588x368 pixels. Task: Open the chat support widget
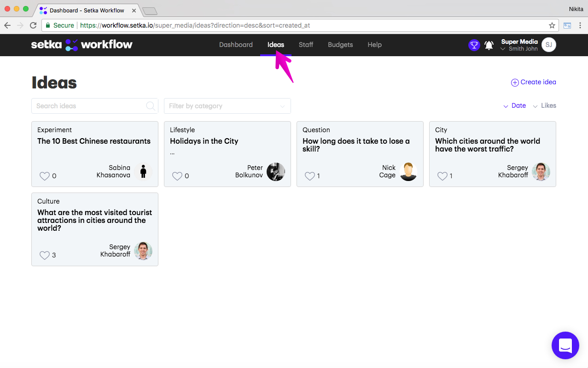(x=565, y=345)
